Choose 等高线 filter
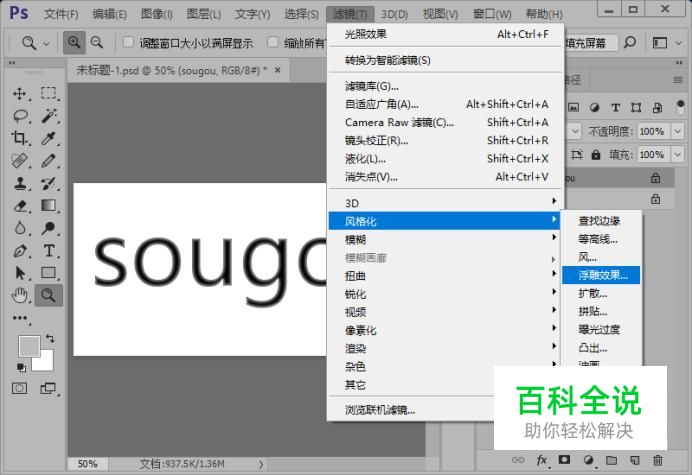The image size is (692, 475). point(601,239)
